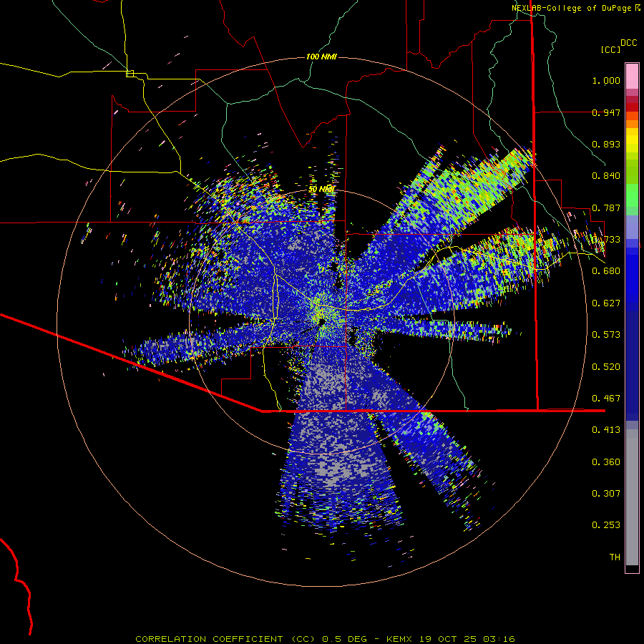The height and width of the screenshot is (644, 644).
Task: Click the DCC product label
Action: [x=628, y=43]
